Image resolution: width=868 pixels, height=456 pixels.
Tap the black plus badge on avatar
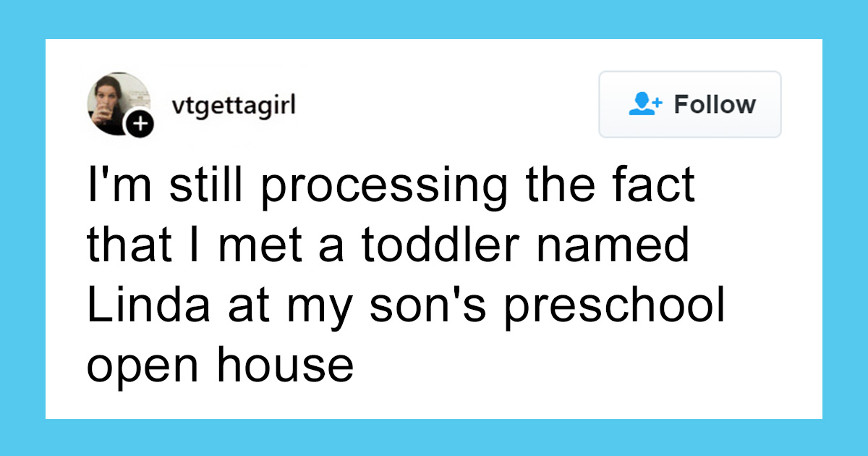click(138, 124)
